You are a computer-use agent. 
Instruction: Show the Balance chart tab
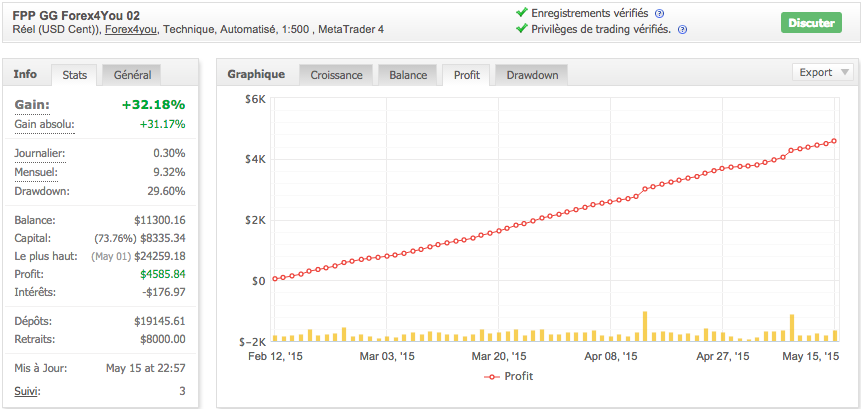(407, 75)
